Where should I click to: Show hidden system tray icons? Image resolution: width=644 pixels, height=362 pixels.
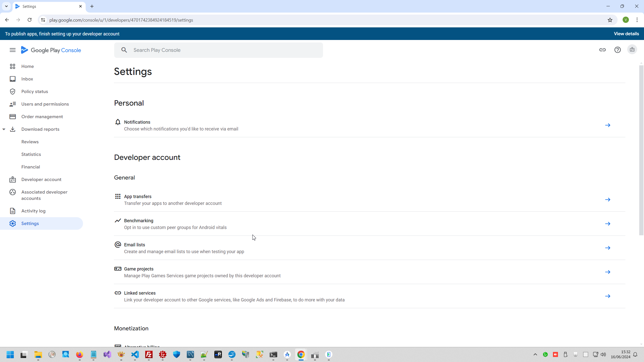tap(535, 354)
